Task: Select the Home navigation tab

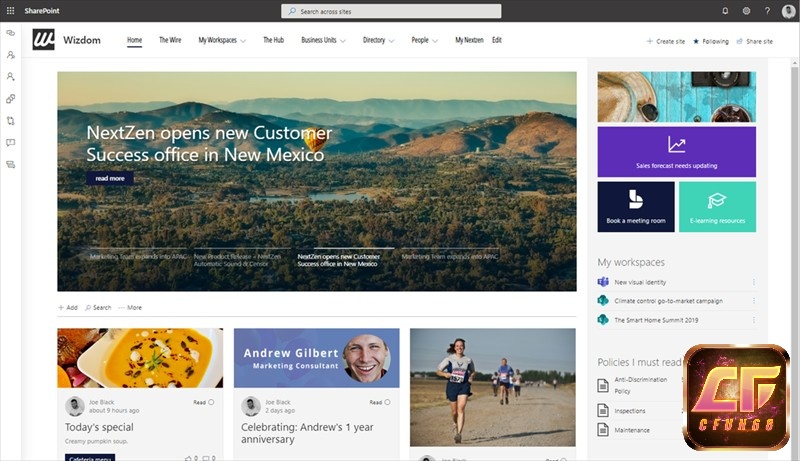Action: click(135, 40)
